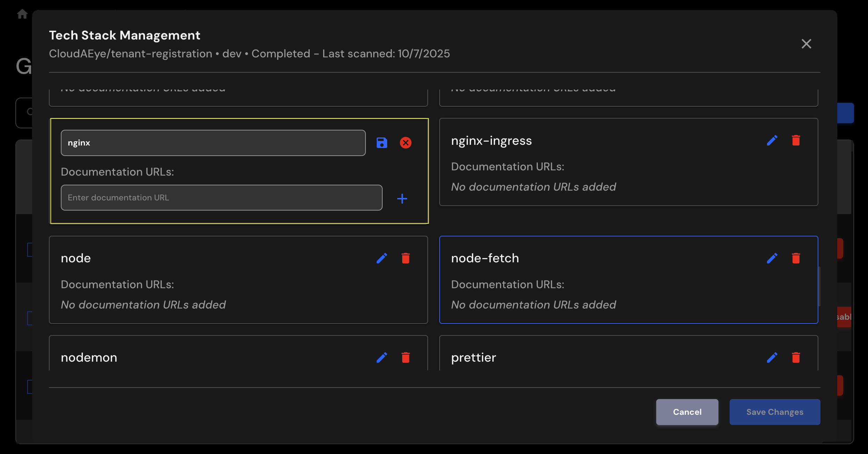Delete the node-fetch entry
The width and height of the screenshot is (868, 454).
coord(796,258)
